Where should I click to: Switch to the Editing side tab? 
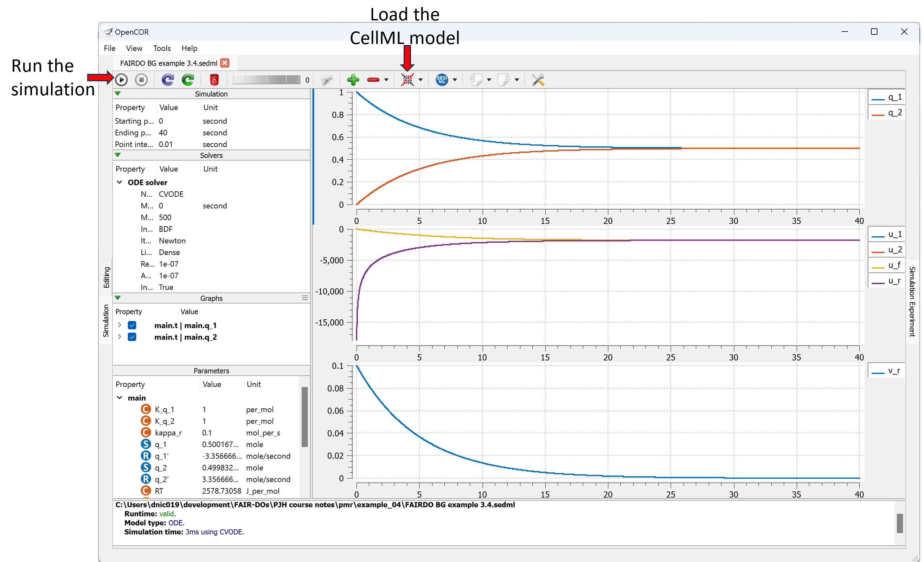[x=107, y=277]
